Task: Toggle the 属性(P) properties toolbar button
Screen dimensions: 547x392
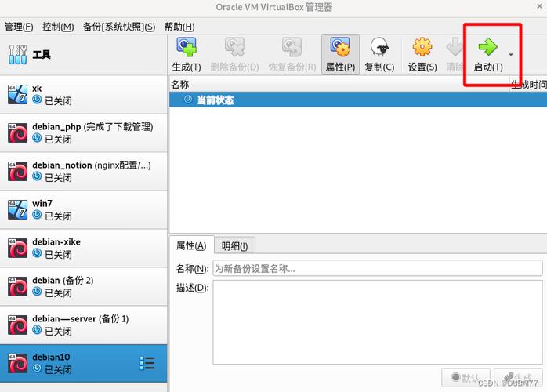Action: 340,54
